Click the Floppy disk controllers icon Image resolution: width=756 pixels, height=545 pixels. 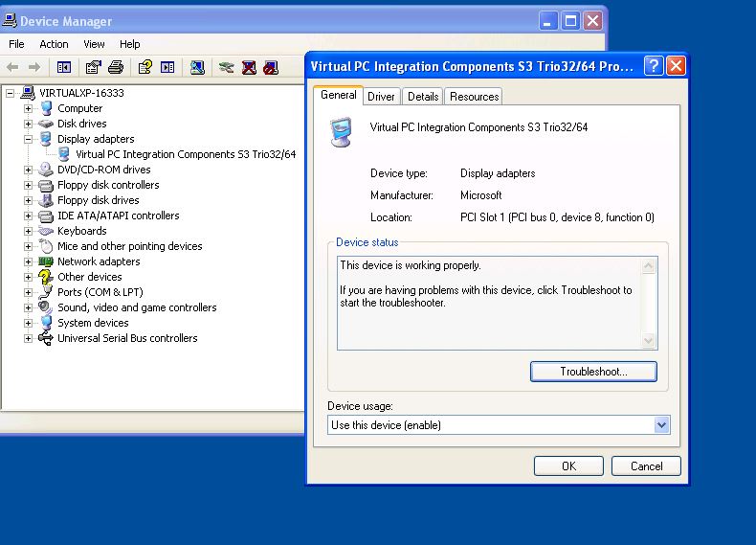tap(46, 185)
